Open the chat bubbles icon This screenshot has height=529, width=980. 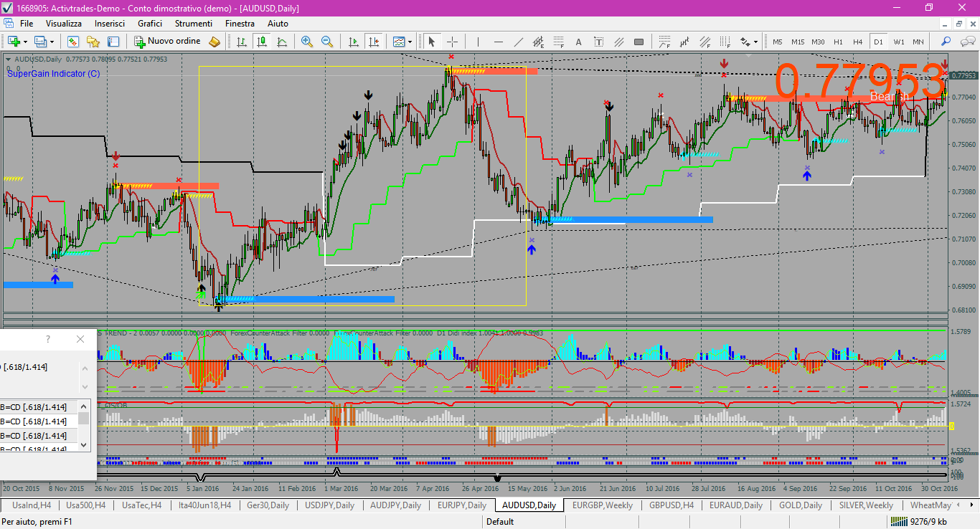click(967, 42)
